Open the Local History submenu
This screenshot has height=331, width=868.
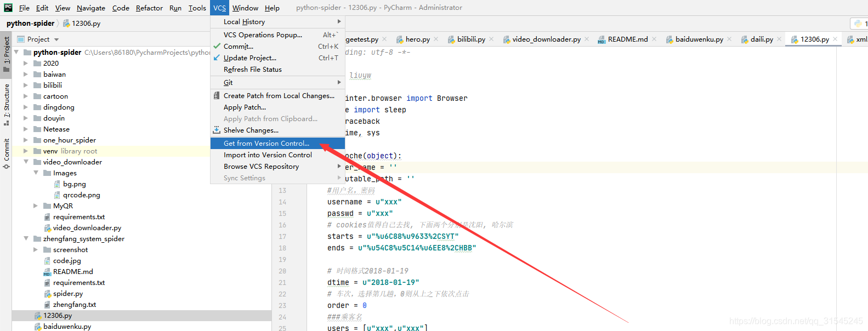click(277, 21)
